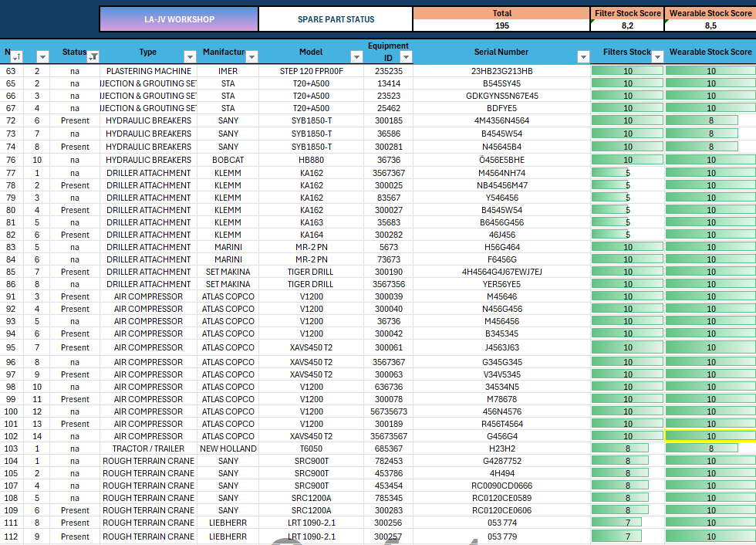The width and height of the screenshot is (756, 545).
Task: Select serial number 34534N5
Action: 502,387
